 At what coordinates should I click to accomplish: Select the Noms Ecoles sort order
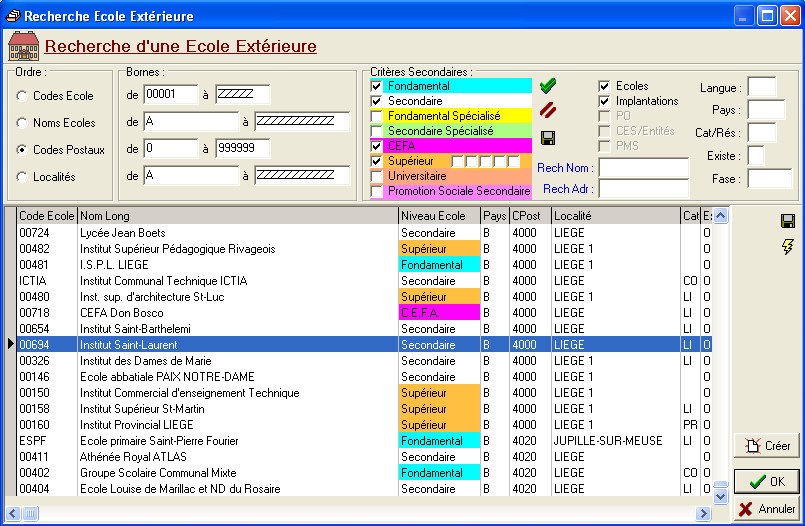(x=22, y=123)
